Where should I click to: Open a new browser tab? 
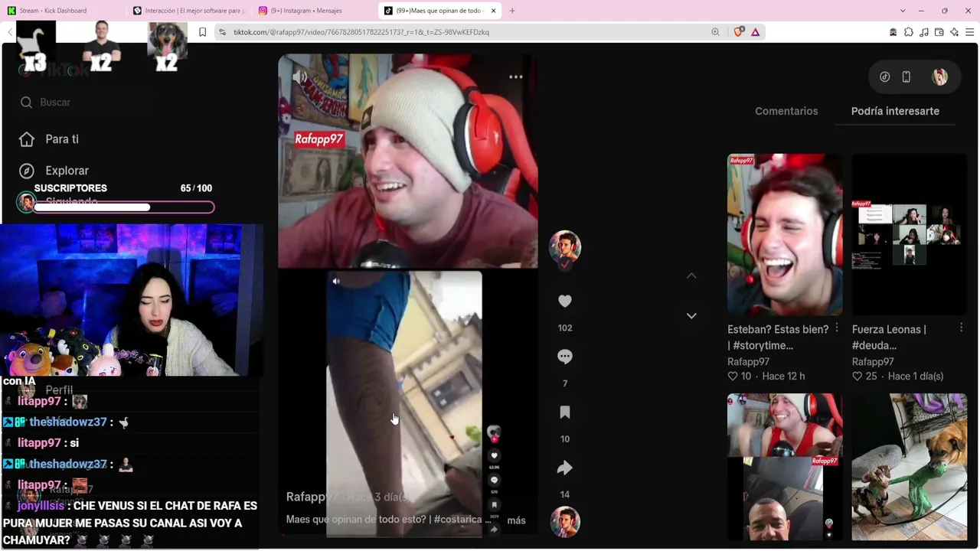[512, 11]
